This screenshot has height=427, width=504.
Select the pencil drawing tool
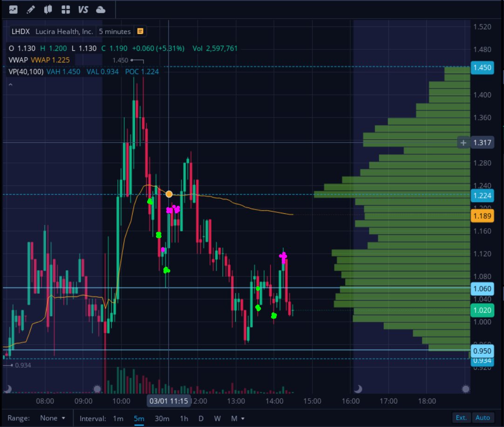pyautogui.click(x=31, y=10)
